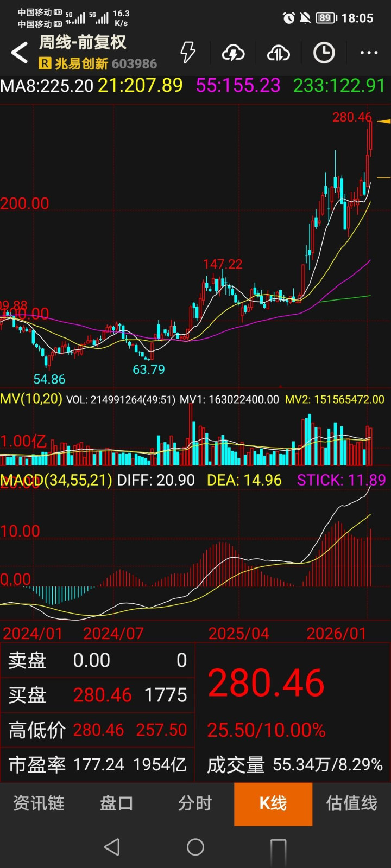The width and height of the screenshot is (391, 868).
Task: Tap the 18:05 status bar time
Action: 357,18
